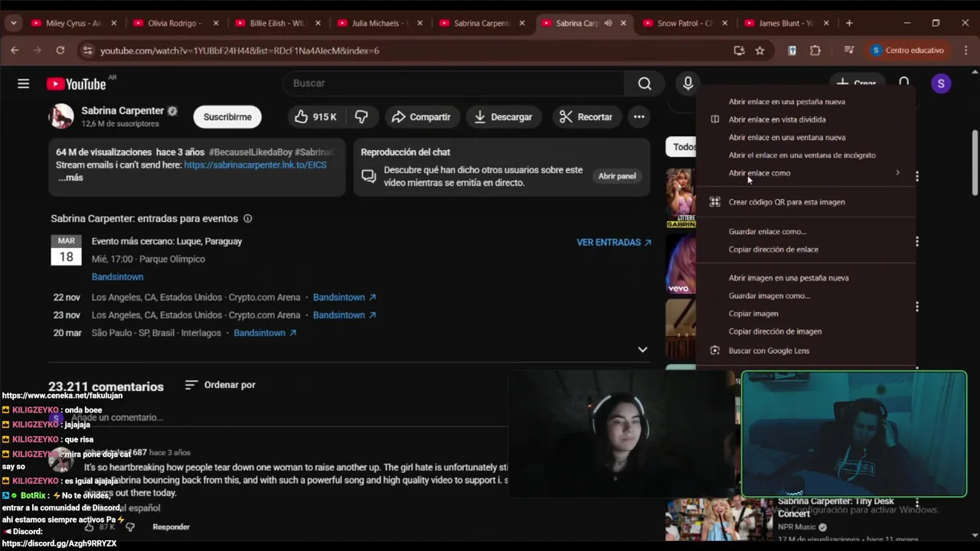Open Chrome three-dot menu
This screenshot has height=551, width=980.
965,51
